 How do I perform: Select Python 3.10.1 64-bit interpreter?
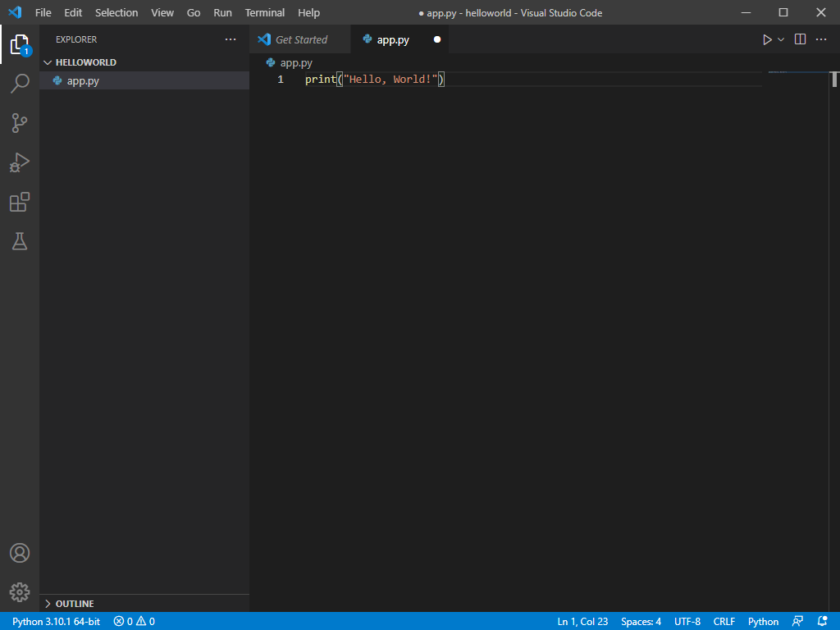click(x=57, y=622)
